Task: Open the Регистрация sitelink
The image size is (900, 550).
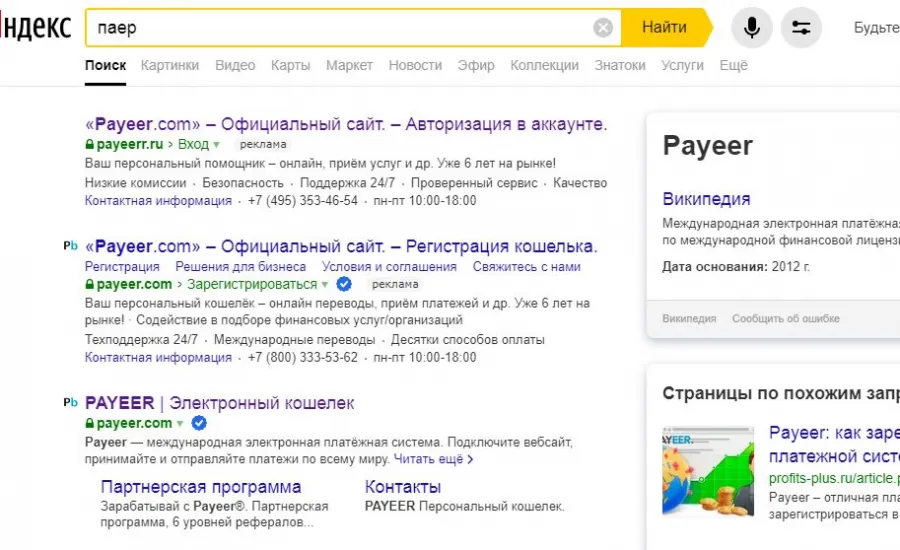Action: (122, 266)
